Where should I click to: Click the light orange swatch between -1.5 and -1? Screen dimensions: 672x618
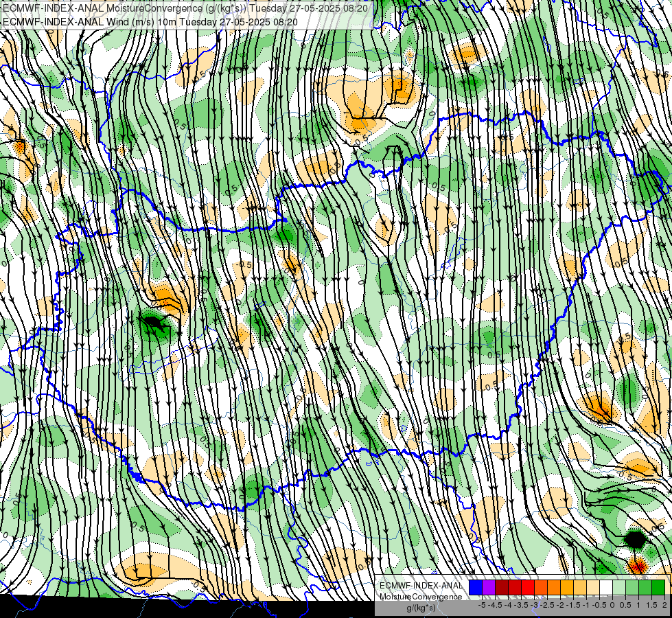click(x=580, y=587)
